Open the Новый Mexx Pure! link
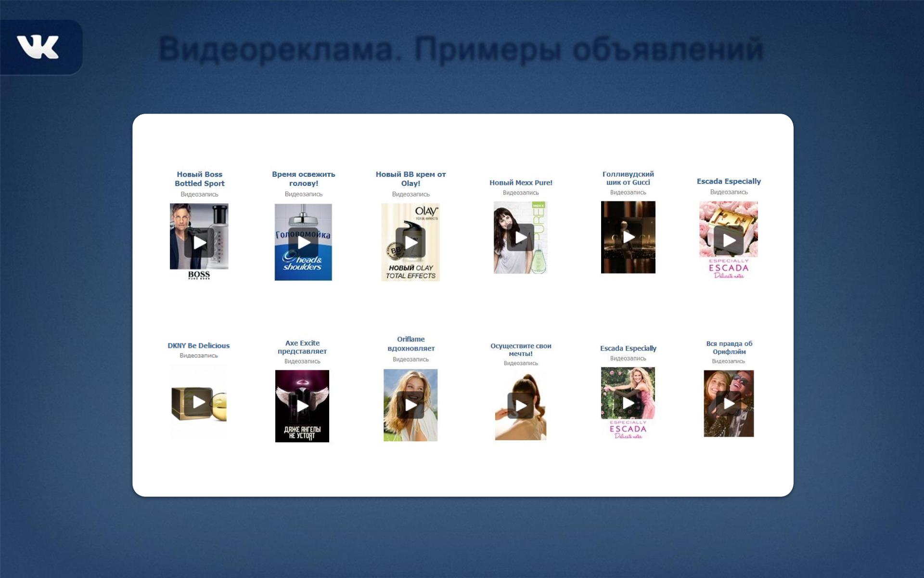Viewport: 924px width, 578px height. 521,183
